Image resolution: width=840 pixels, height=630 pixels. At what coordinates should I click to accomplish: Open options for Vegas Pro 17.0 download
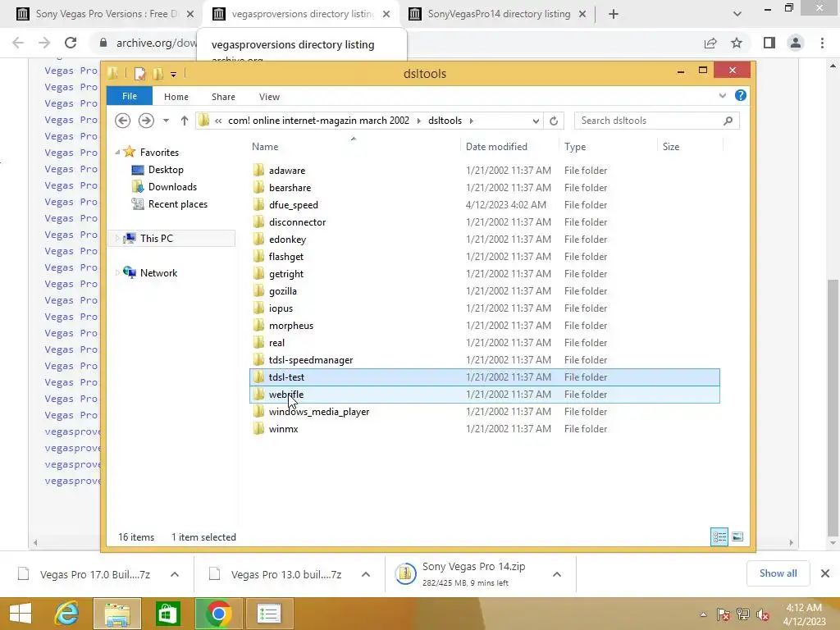(x=175, y=574)
